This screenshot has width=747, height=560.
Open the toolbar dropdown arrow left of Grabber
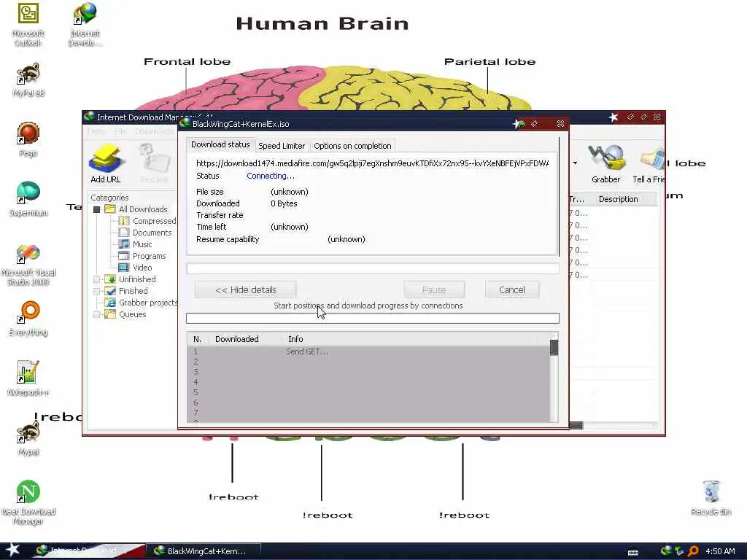576,163
